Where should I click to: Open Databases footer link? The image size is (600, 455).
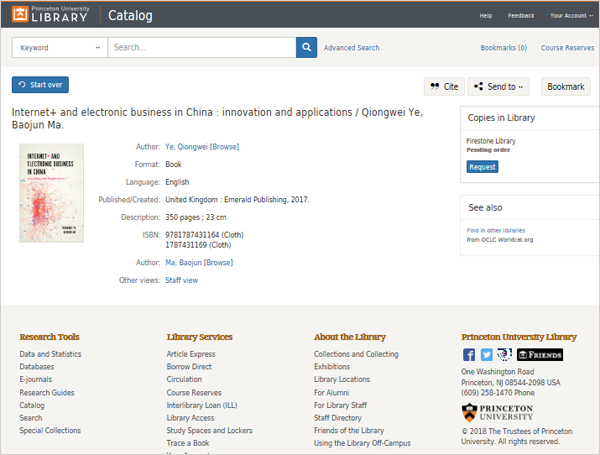tap(37, 367)
